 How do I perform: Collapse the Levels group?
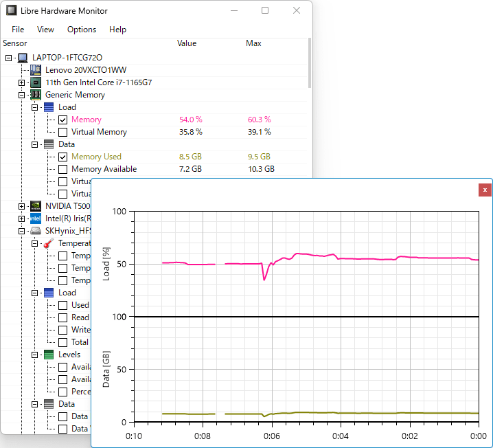pos(34,355)
